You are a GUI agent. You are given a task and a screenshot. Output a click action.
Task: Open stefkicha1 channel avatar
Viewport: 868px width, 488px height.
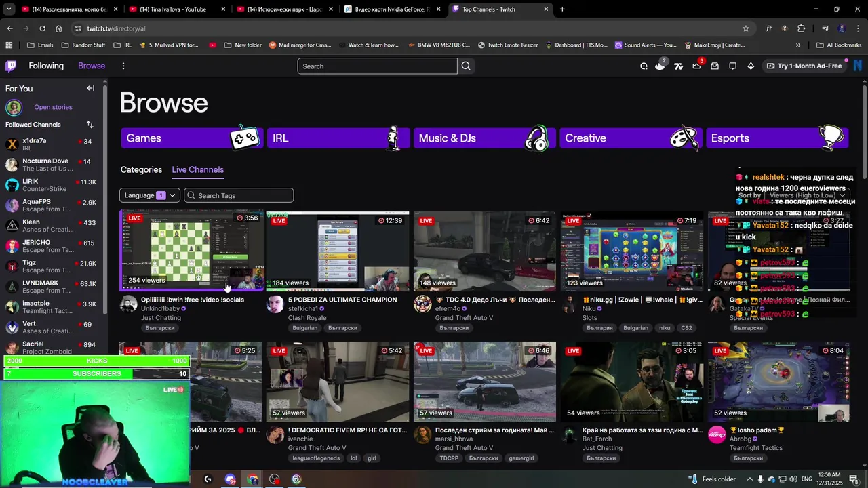coord(275,304)
